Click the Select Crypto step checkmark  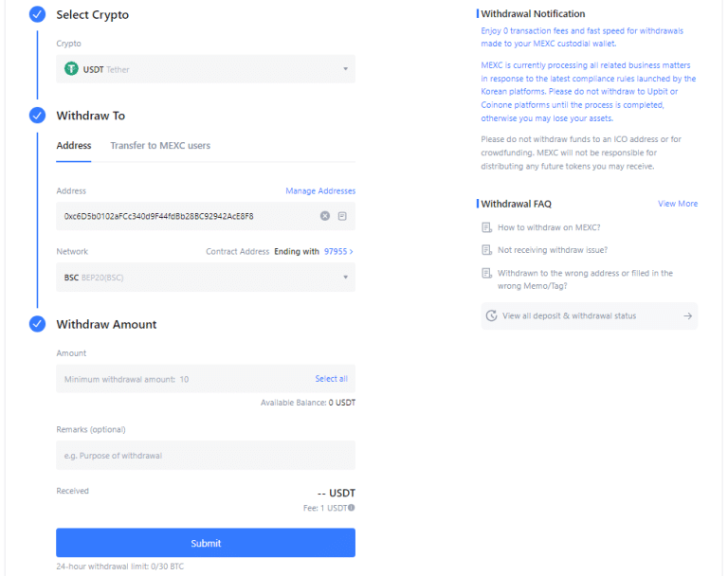coord(37,14)
